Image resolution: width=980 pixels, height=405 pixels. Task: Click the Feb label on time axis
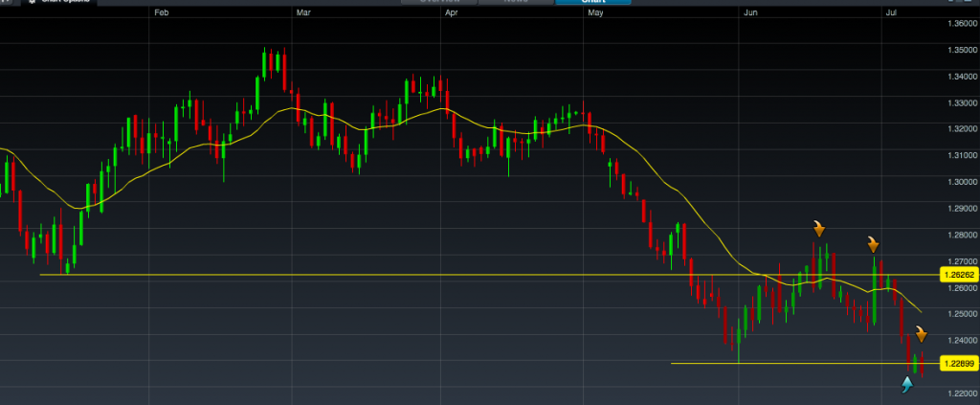tap(161, 13)
